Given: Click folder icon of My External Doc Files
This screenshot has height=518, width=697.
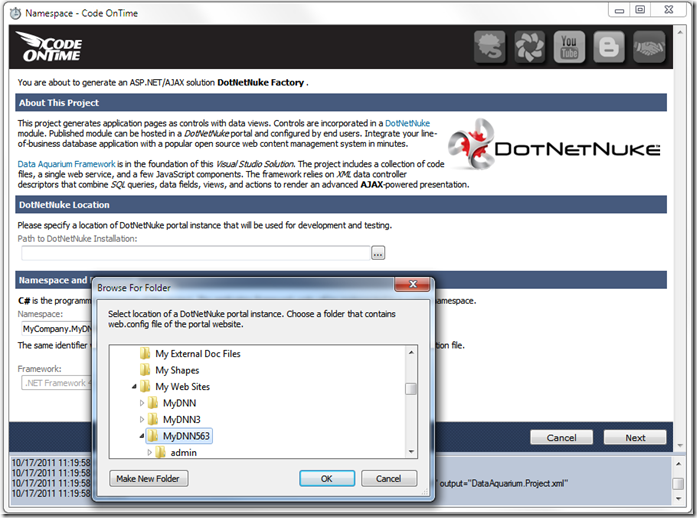Looking at the screenshot, I should tap(144, 353).
